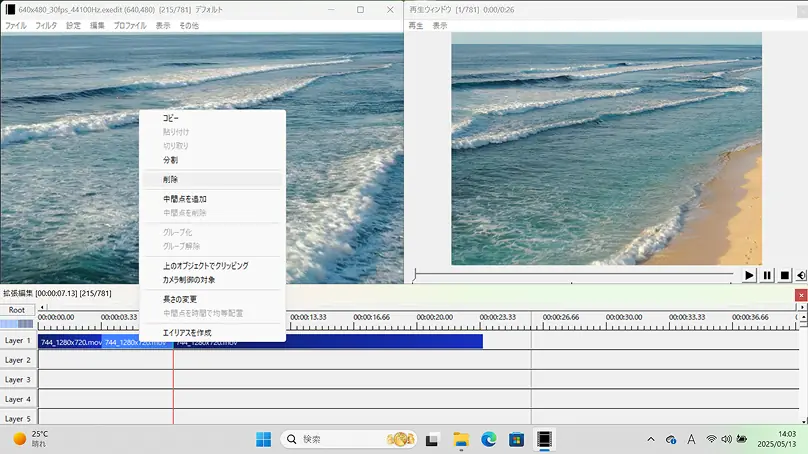This screenshot has width=808, height=454.
Task: Open the weather widget showing 25°C
Action: [x=30, y=439]
